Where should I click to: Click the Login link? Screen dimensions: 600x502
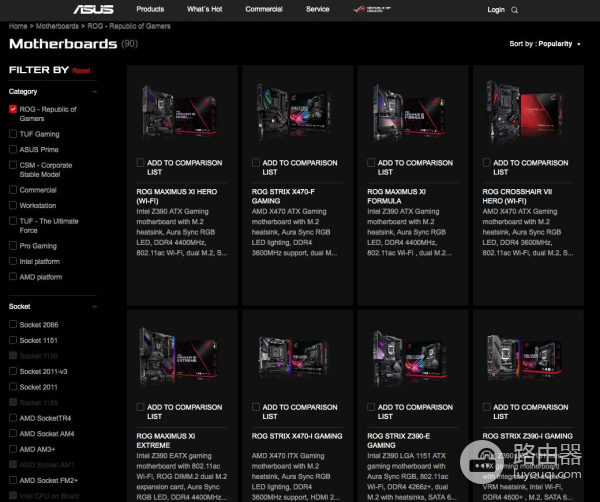[x=496, y=10]
